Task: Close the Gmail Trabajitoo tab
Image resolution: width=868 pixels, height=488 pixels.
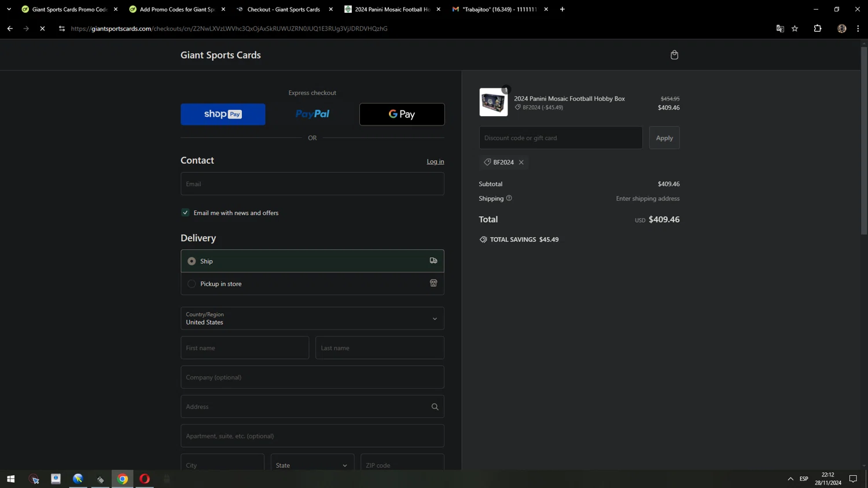Action: [546, 9]
